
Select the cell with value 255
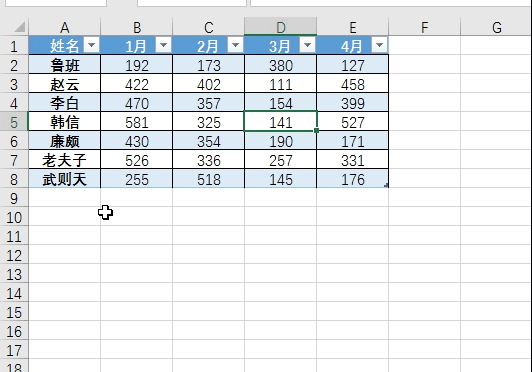coord(136,179)
